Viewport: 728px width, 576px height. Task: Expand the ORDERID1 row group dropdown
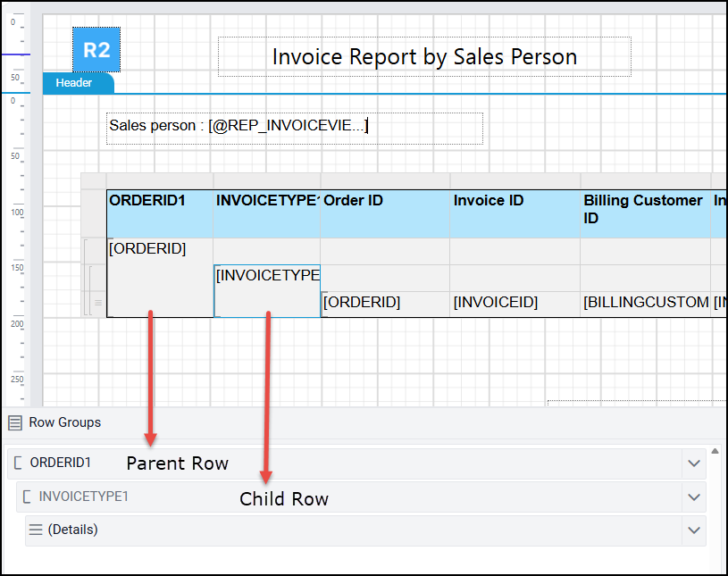694,463
